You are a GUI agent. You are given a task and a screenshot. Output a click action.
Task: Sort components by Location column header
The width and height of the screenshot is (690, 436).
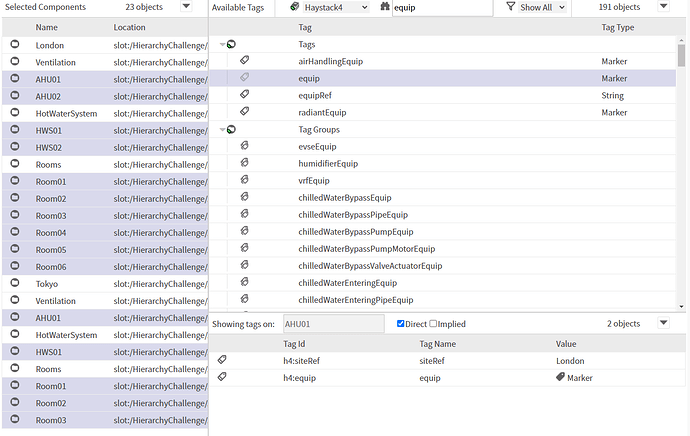(129, 28)
